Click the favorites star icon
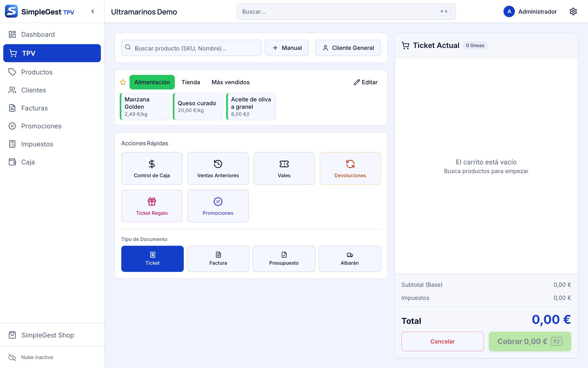Image resolution: width=588 pixels, height=368 pixels. click(x=123, y=82)
